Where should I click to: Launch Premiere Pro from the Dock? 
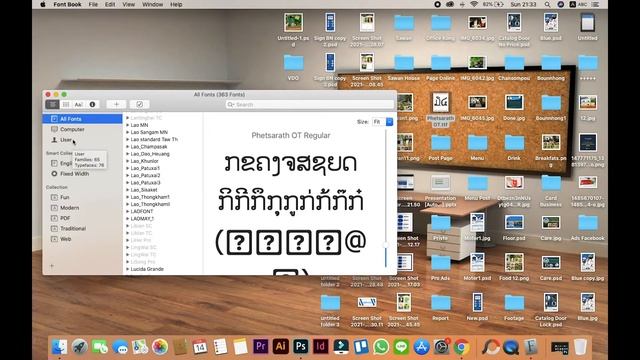click(x=260, y=347)
